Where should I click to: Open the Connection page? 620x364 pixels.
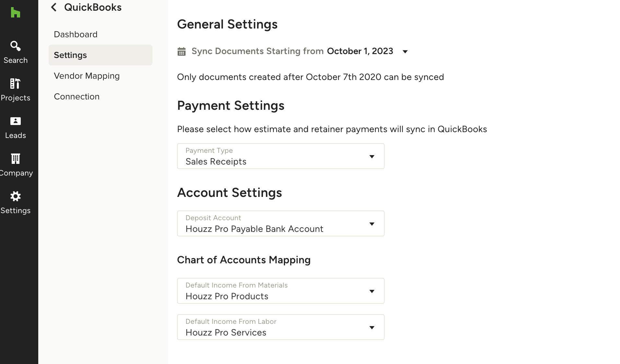pos(77,96)
